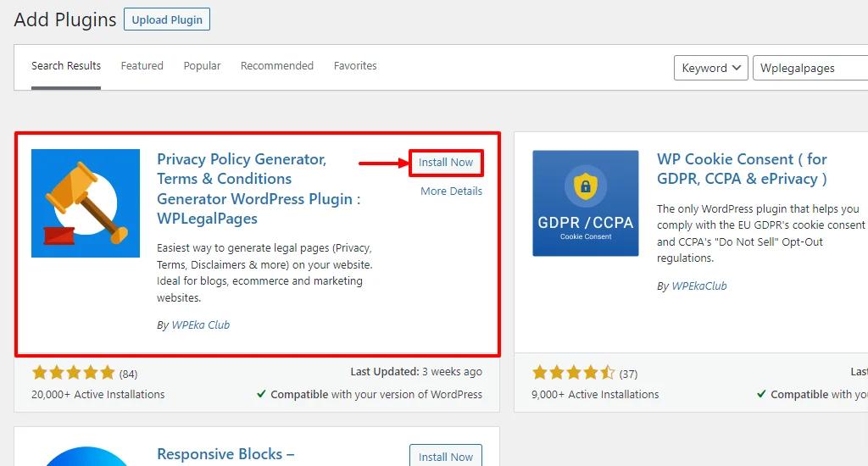Click the '(37)' ratings count
Viewport: 868px width, 466px height.
pyautogui.click(x=628, y=374)
